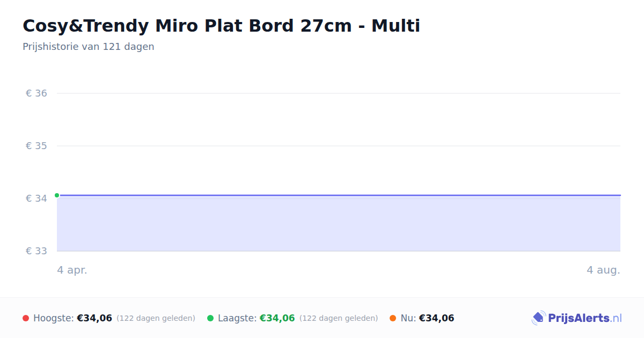Click the 4 apr. date label

(72, 270)
